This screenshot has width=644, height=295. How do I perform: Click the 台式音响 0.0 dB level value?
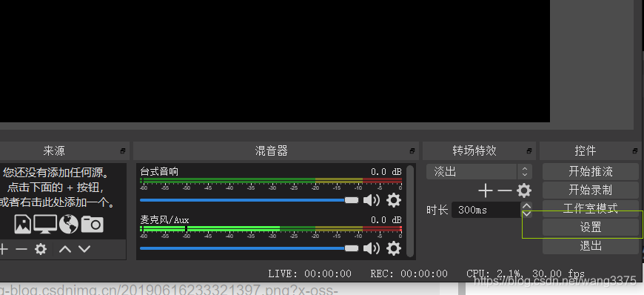click(386, 171)
